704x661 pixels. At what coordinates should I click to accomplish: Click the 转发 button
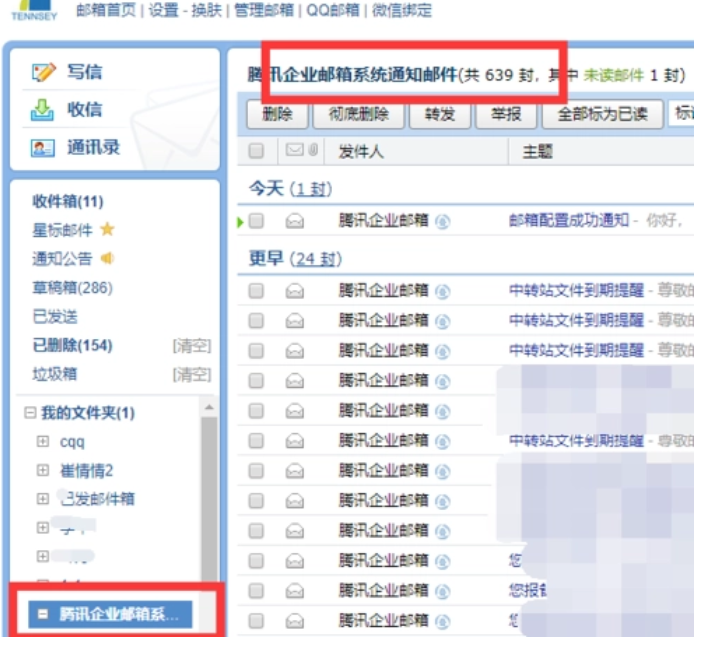pyautogui.click(x=440, y=115)
